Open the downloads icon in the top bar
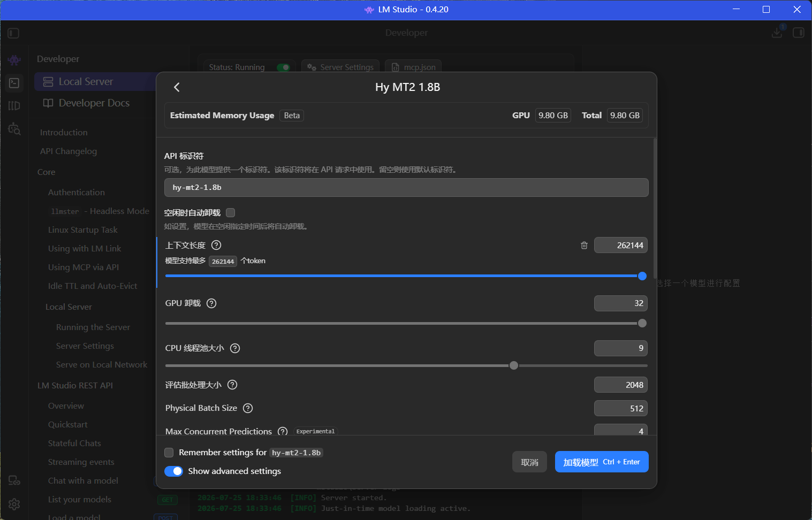This screenshot has width=812, height=520. click(777, 33)
